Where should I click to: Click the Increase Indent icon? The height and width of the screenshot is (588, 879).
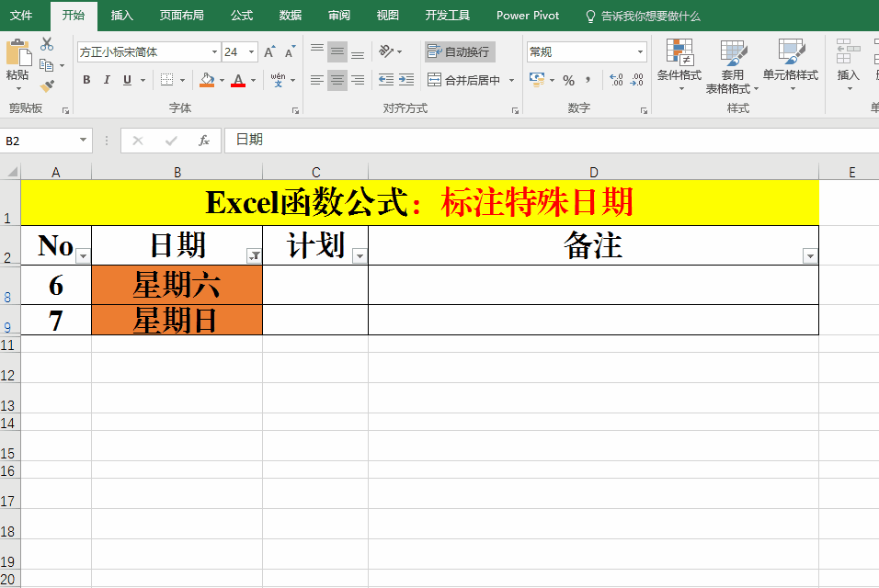[406, 81]
